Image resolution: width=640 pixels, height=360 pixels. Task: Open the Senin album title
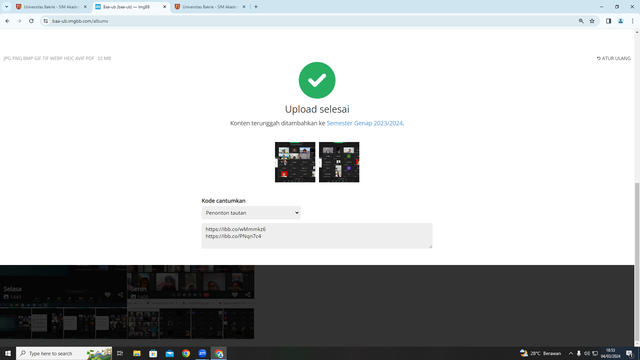[138, 289]
